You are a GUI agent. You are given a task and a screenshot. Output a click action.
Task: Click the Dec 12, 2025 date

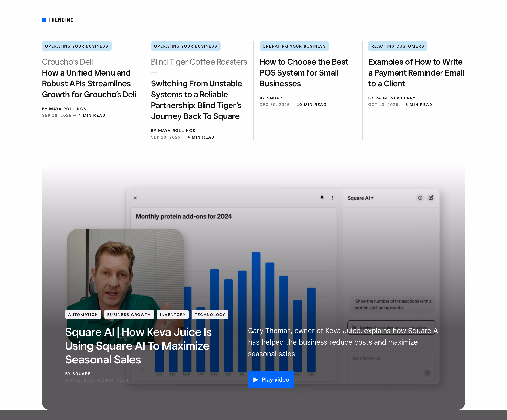pyautogui.click(x=80, y=380)
